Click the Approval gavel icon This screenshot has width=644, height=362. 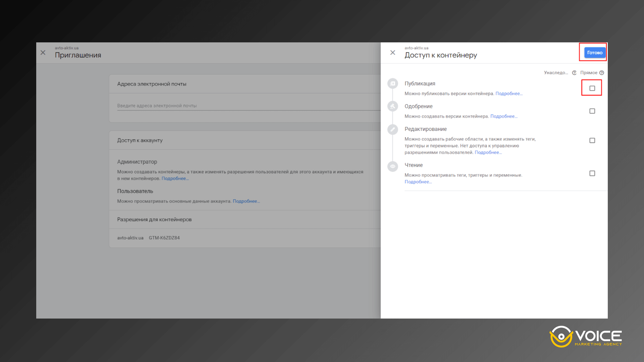coord(393,106)
